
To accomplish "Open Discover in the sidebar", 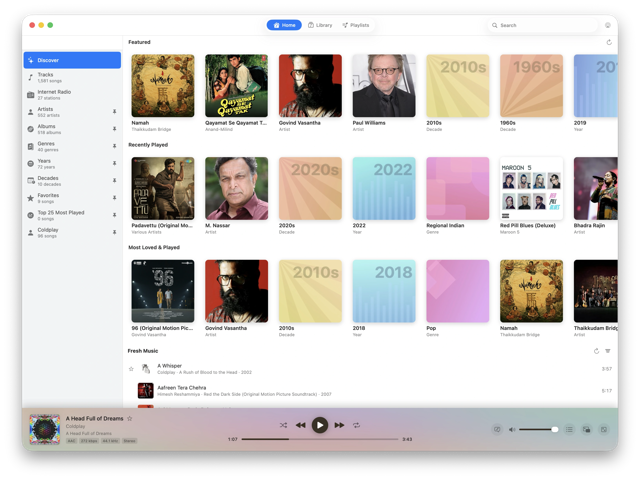I will click(72, 60).
